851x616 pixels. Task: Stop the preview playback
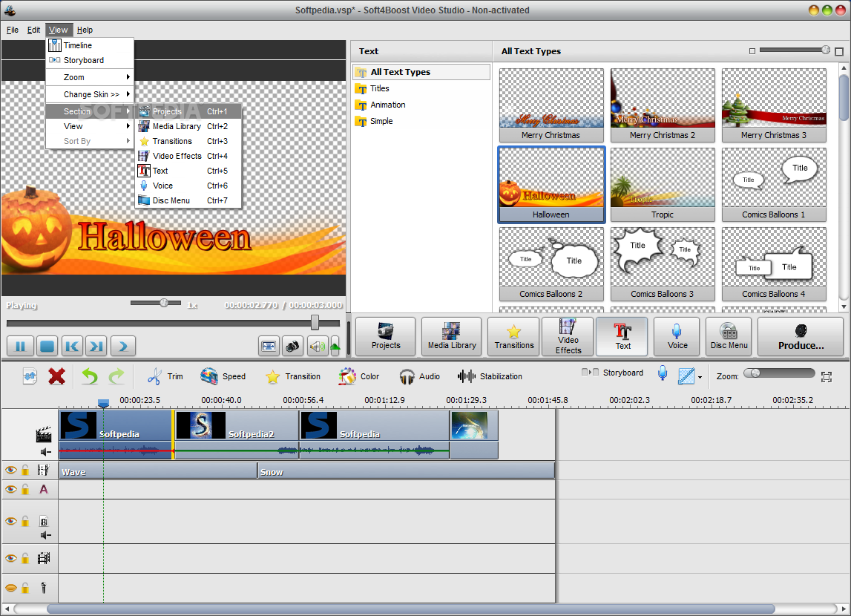click(47, 346)
